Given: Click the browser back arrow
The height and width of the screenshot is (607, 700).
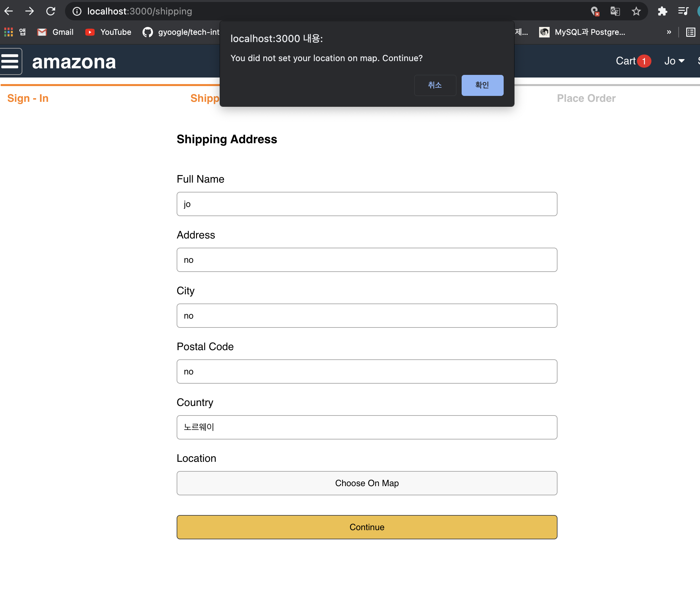Looking at the screenshot, I should pos(9,11).
